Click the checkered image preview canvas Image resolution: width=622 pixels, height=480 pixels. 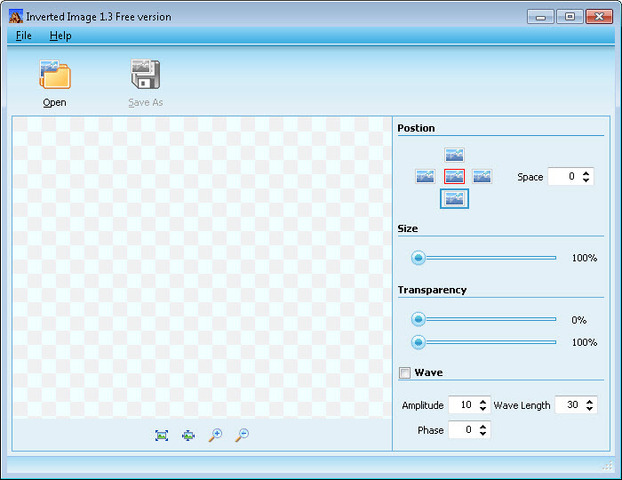point(203,268)
